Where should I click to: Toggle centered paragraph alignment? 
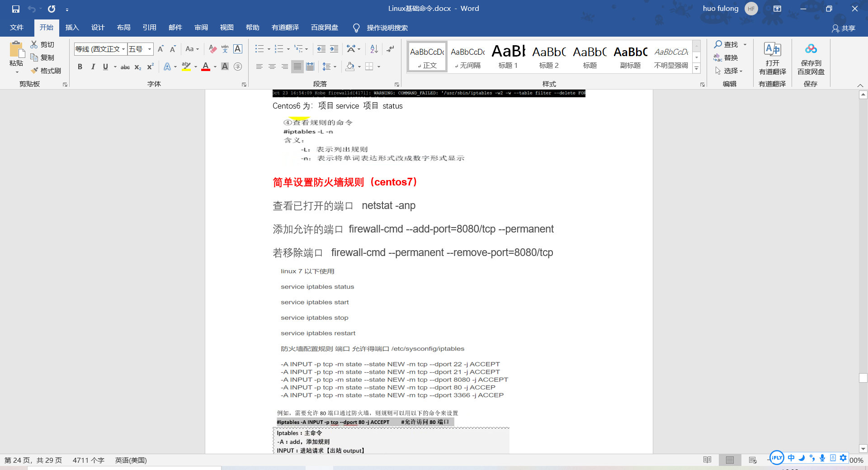tap(272, 66)
